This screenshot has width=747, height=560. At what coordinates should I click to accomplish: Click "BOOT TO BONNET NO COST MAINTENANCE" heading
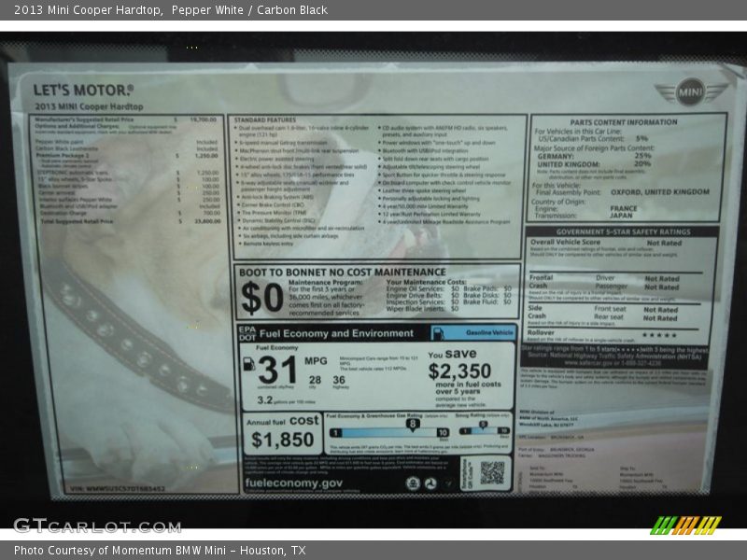pyautogui.click(x=343, y=273)
